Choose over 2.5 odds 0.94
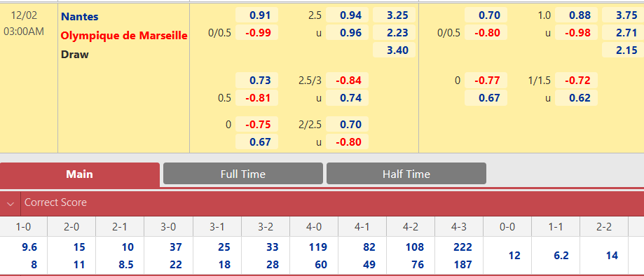This screenshot has width=644, height=276. (x=348, y=15)
